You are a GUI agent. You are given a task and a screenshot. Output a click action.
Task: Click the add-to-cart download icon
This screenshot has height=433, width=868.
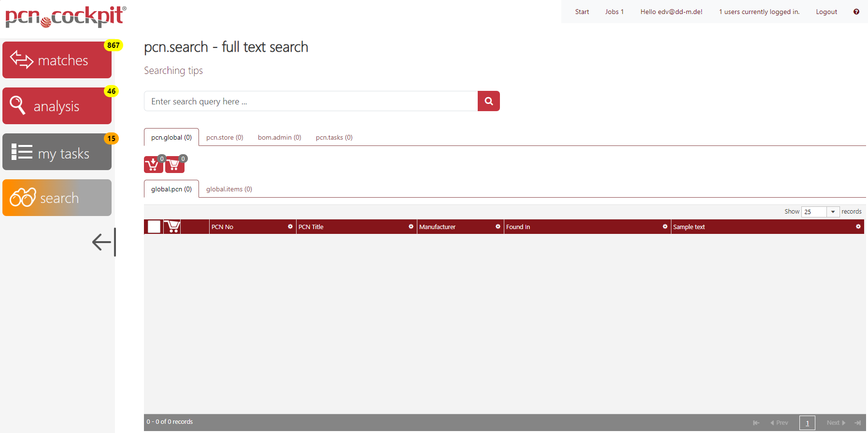(154, 164)
